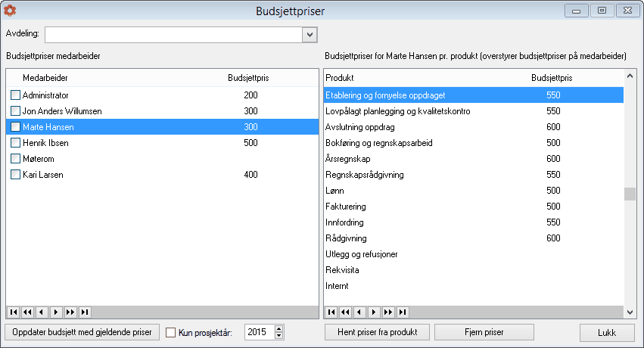Select Utlegg og refusjoner product

pyautogui.click(x=362, y=254)
